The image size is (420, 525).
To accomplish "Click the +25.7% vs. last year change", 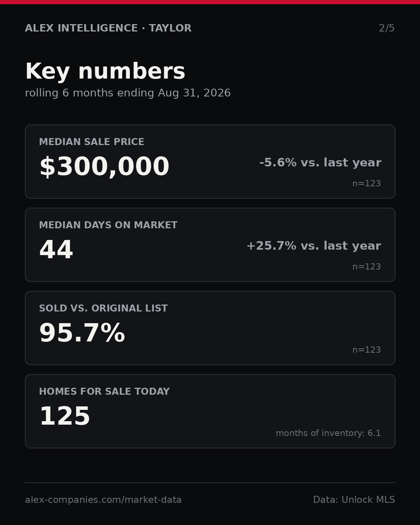I will tap(313, 246).
